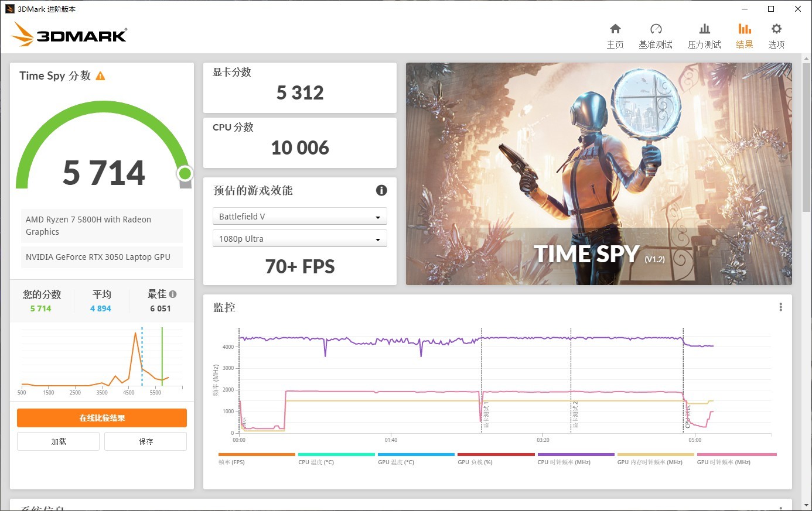Toggle the CPU 时钟频率 (MHz) legend series
812x511 pixels.
[564, 462]
